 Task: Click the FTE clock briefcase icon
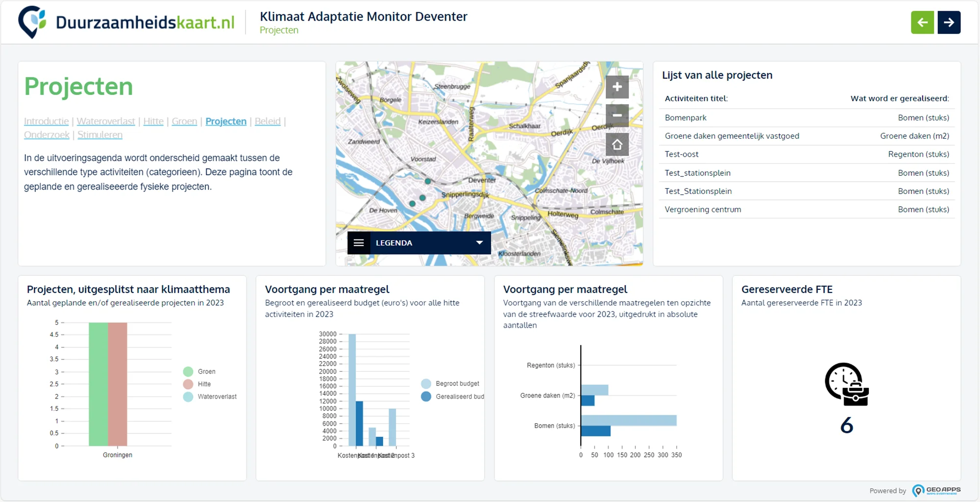point(847,384)
